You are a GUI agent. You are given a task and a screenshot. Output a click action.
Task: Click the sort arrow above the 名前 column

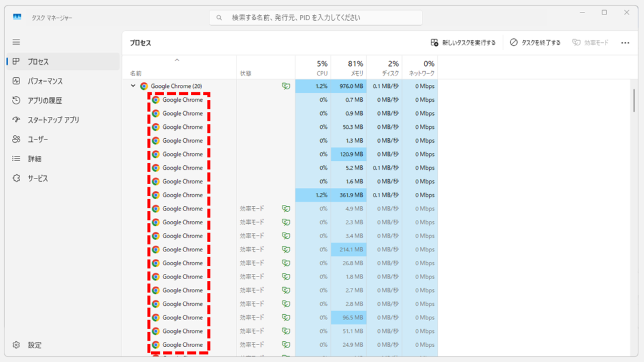[178, 60]
